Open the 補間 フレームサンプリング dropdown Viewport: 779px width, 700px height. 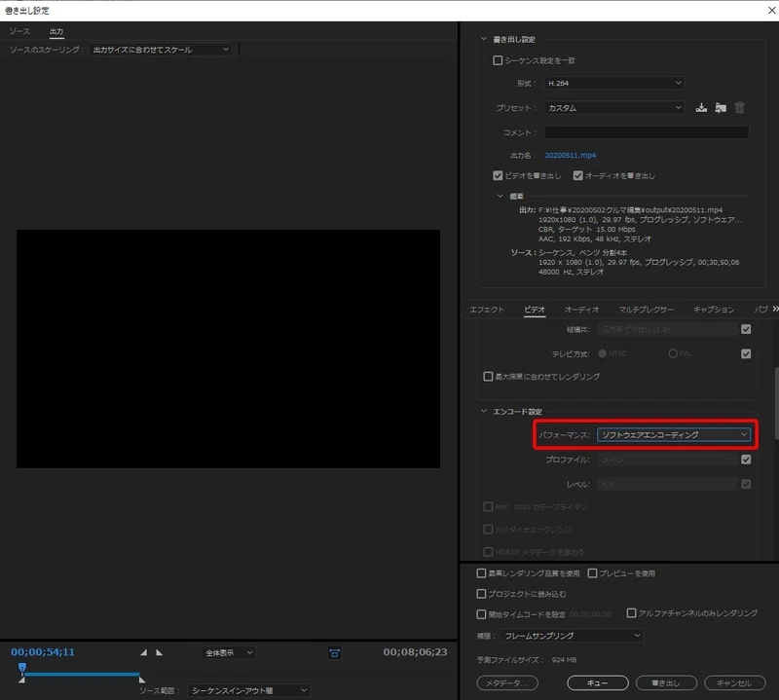tap(572, 636)
